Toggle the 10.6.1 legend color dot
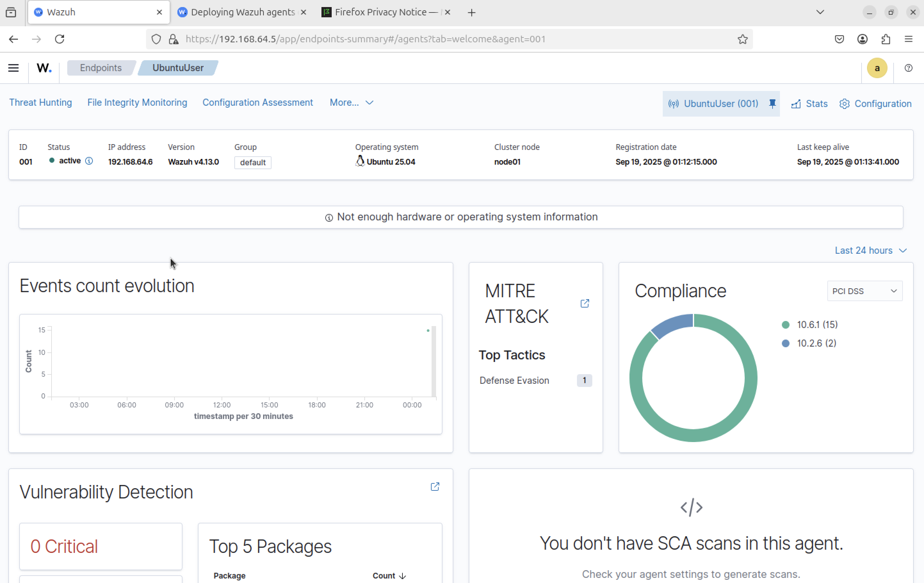924x583 pixels. coord(785,325)
